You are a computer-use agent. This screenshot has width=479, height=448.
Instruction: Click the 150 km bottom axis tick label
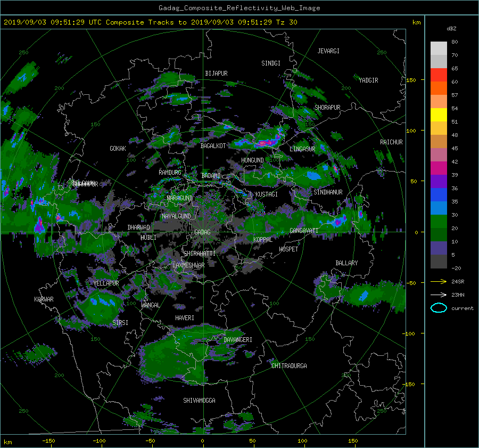[x=353, y=441]
